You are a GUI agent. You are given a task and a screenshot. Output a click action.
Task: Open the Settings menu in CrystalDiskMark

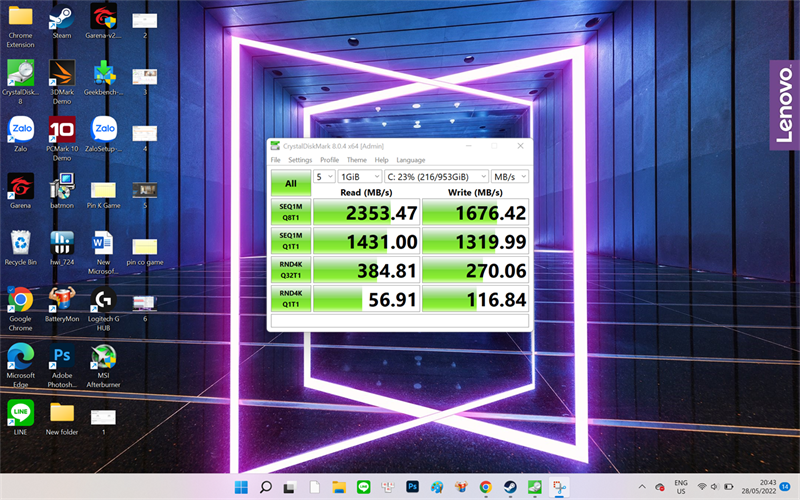click(x=300, y=160)
